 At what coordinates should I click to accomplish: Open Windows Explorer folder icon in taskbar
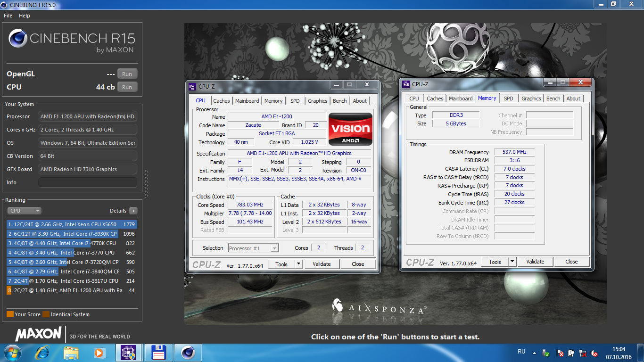(71, 352)
